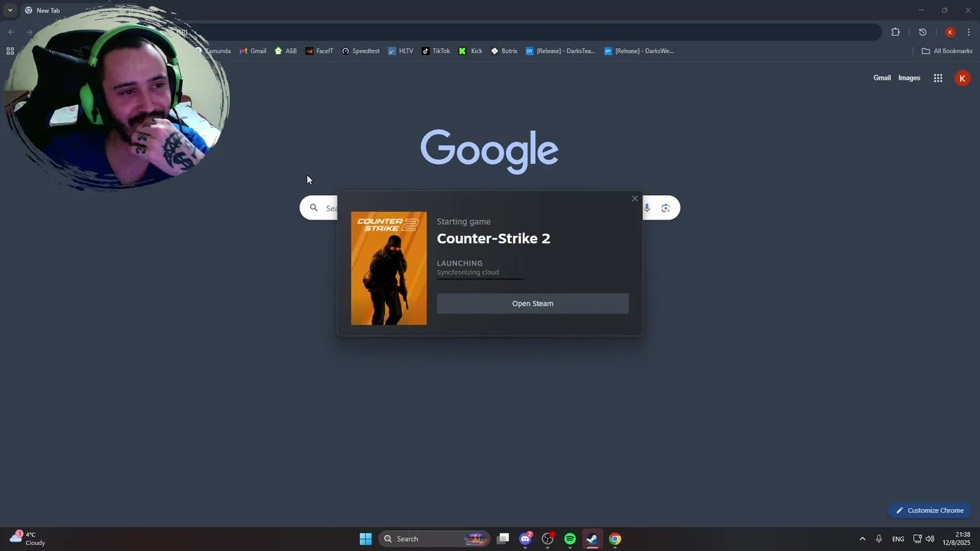The width and height of the screenshot is (980, 551).
Task: Open Kick bookmark
Action: click(x=471, y=51)
